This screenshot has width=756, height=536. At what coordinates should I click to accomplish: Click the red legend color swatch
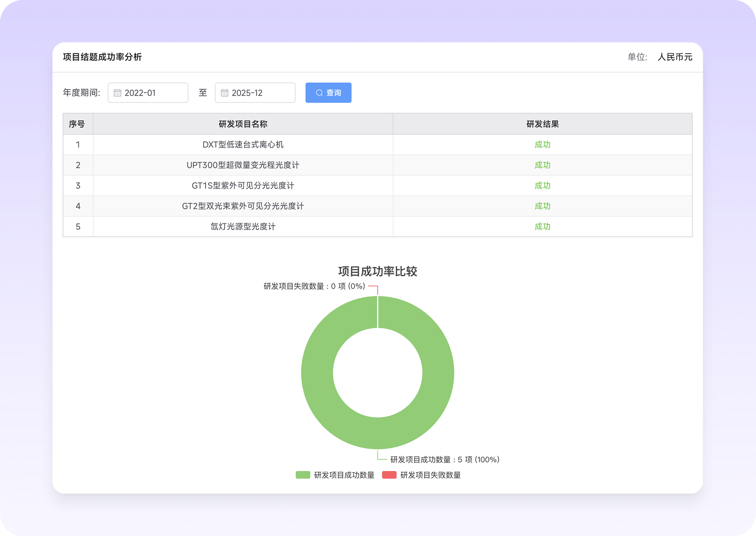point(389,475)
